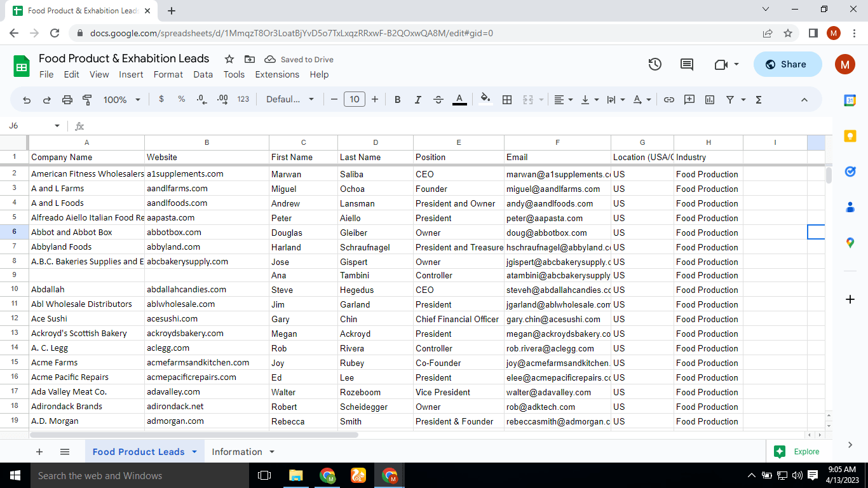Viewport: 868px width, 488px height.
Task: Switch to the Information sheet tab
Action: pos(237,452)
